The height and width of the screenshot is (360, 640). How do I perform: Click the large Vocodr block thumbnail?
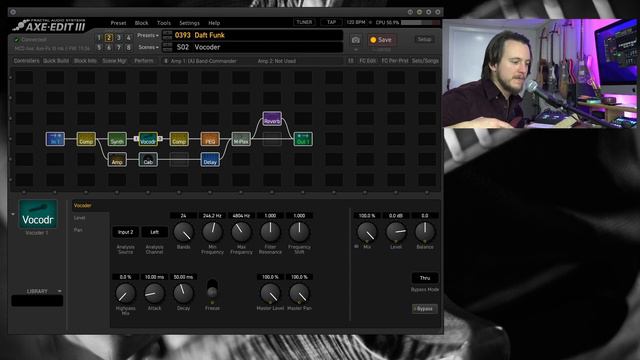point(38,214)
